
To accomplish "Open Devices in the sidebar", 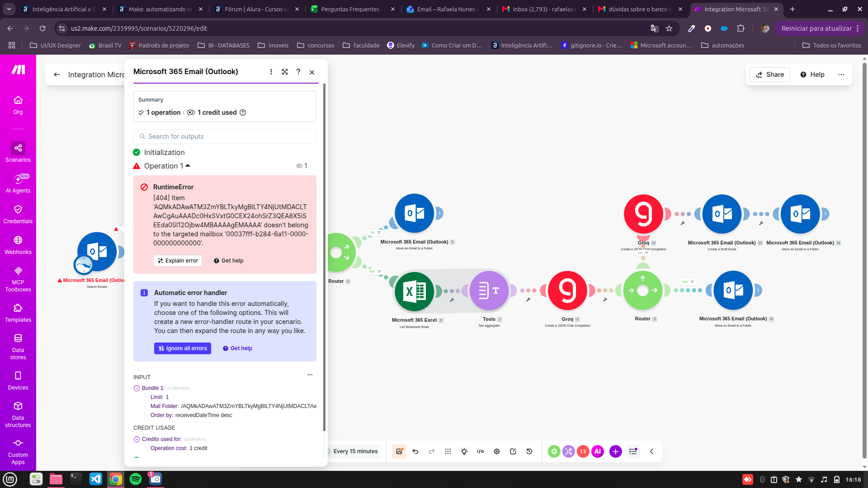I will click(18, 380).
